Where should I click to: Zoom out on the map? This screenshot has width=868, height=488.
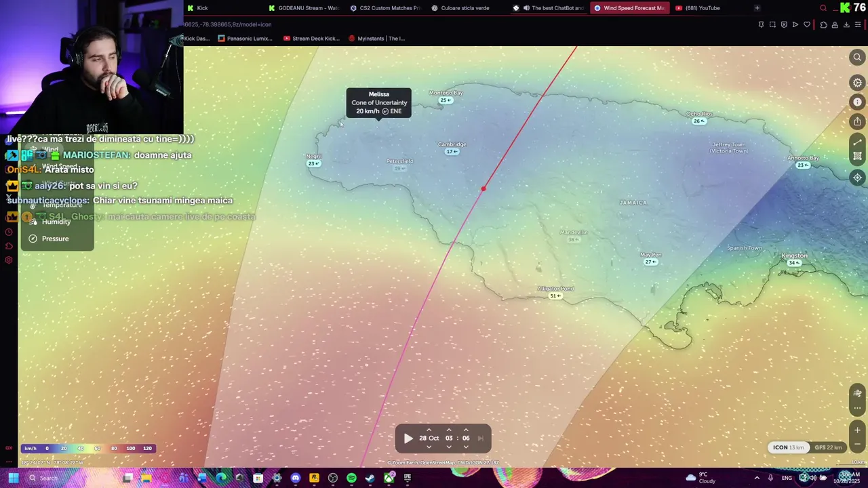(x=857, y=445)
